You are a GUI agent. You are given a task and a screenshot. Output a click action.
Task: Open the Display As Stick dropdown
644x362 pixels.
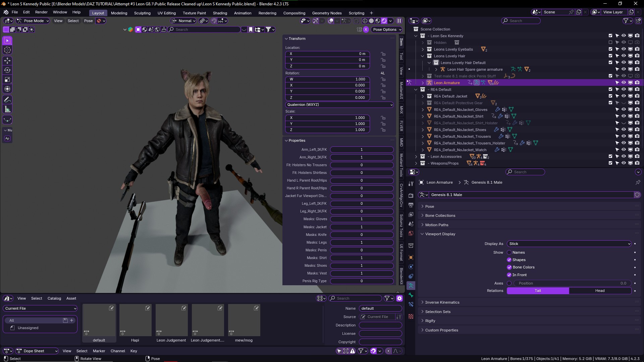[x=569, y=244]
